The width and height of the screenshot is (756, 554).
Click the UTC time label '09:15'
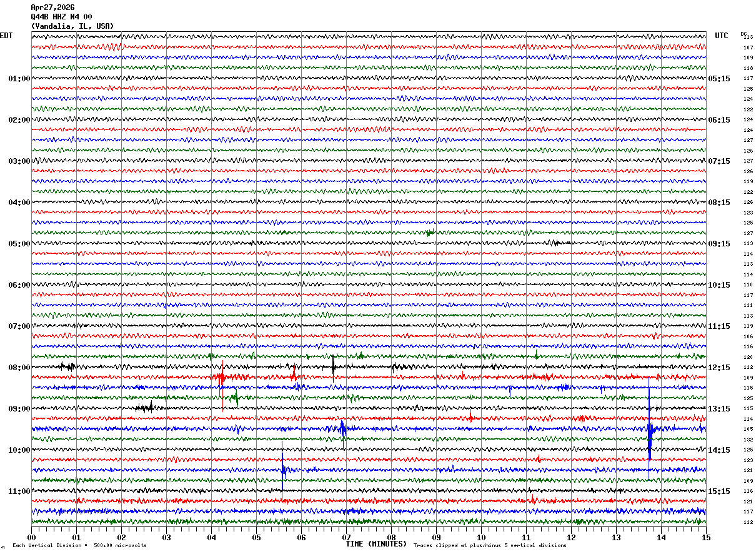(719, 244)
